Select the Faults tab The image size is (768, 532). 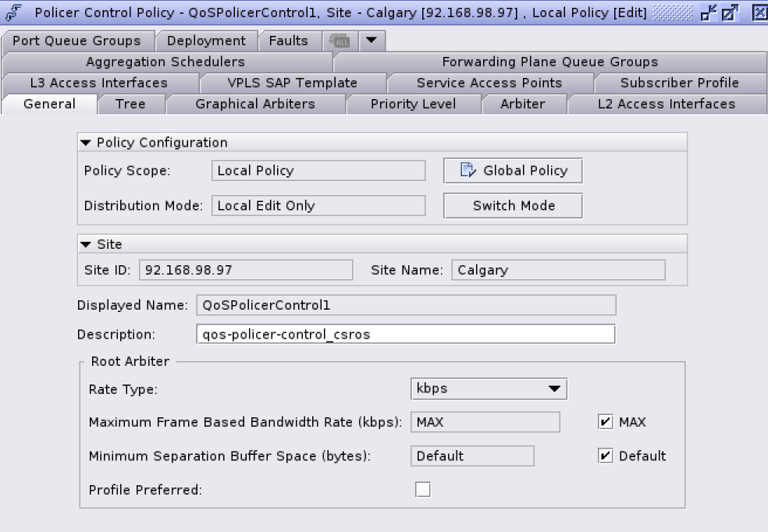coord(288,41)
